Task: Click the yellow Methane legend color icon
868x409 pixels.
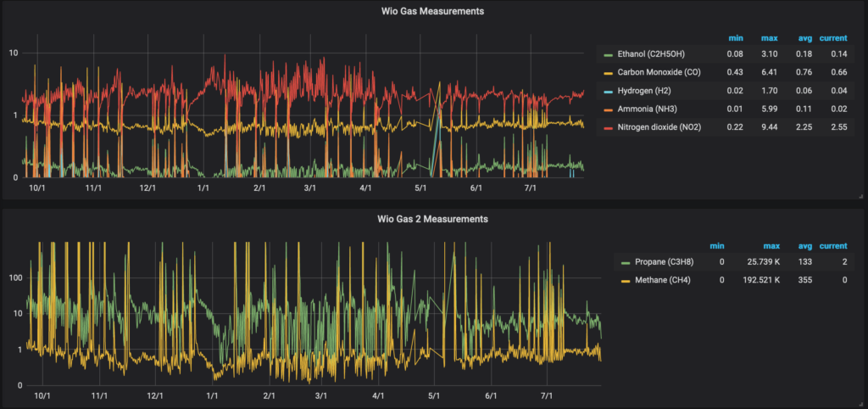Action: (626, 281)
